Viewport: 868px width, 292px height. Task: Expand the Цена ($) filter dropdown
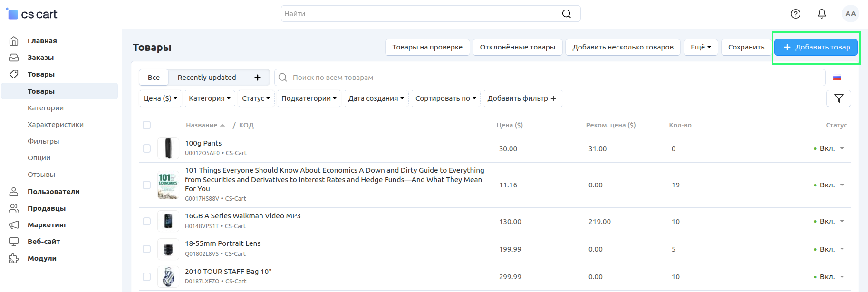click(x=160, y=98)
